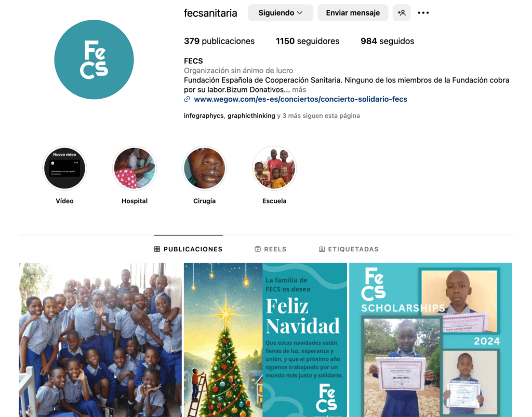The image size is (532, 417).
Task: Open the Vídeo story highlight
Action: 64,168
